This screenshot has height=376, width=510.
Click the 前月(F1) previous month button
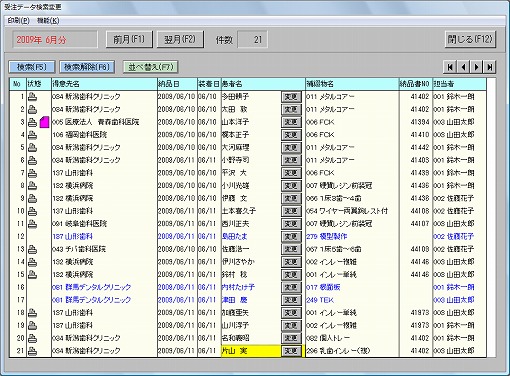[x=129, y=39]
